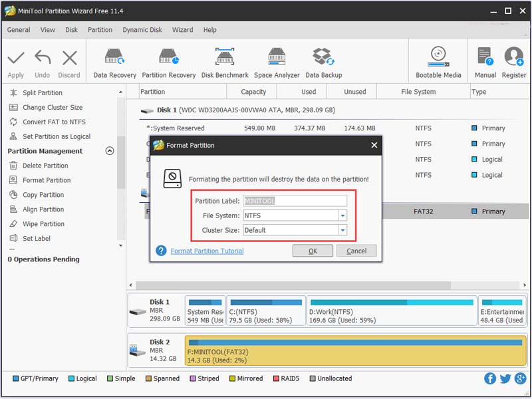Sort by the Capacity column header

click(253, 92)
